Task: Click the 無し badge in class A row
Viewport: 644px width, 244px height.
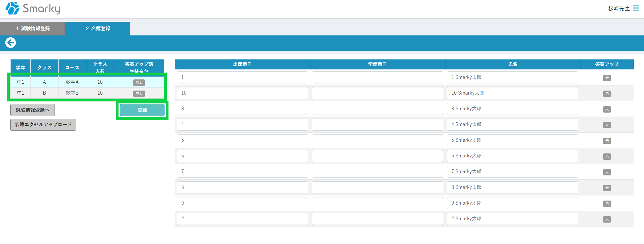Action: pos(139,82)
